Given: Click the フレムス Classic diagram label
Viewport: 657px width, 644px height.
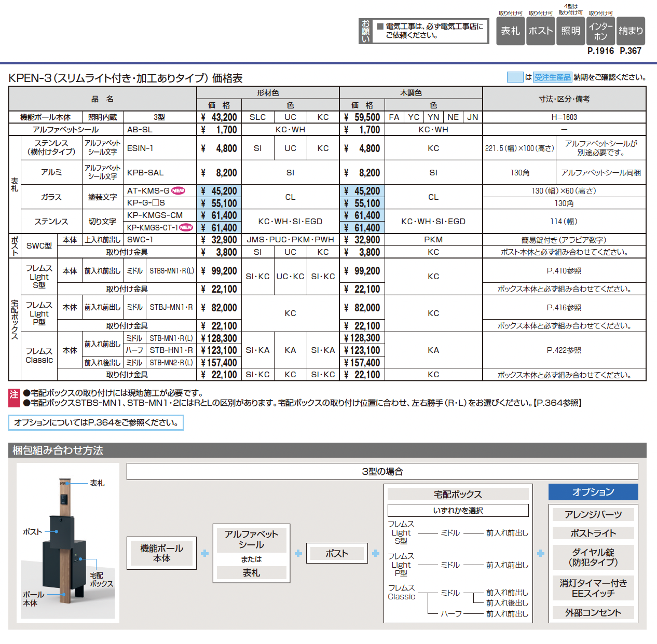Looking at the screenshot, I should pyautogui.click(x=402, y=592).
